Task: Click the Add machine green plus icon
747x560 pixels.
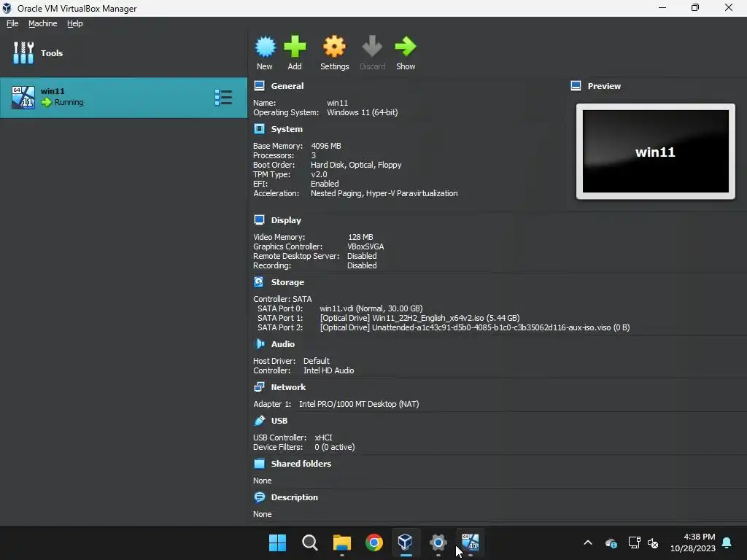Action: pos(295,47)
